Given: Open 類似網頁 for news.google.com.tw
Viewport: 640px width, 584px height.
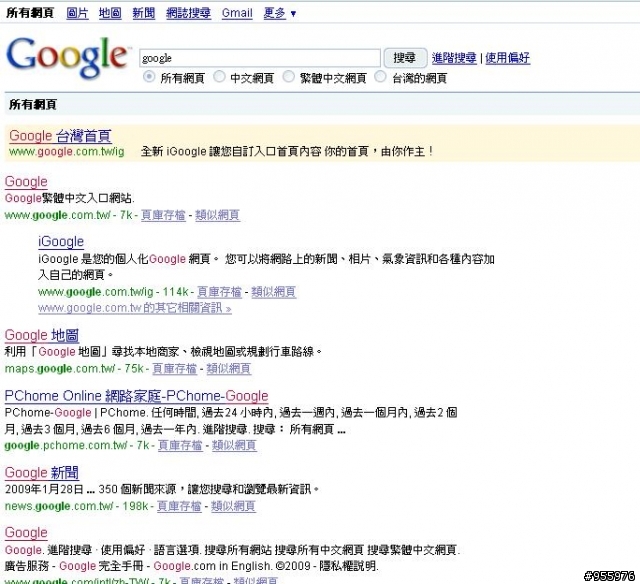Looking at the screenshot, I should pos(233,506).
